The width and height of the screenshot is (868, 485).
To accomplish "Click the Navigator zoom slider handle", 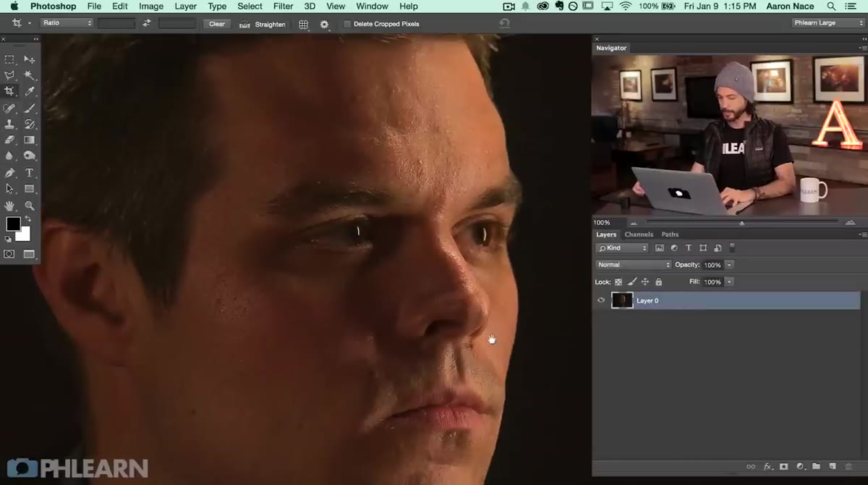I will click(x=741, y=223).
